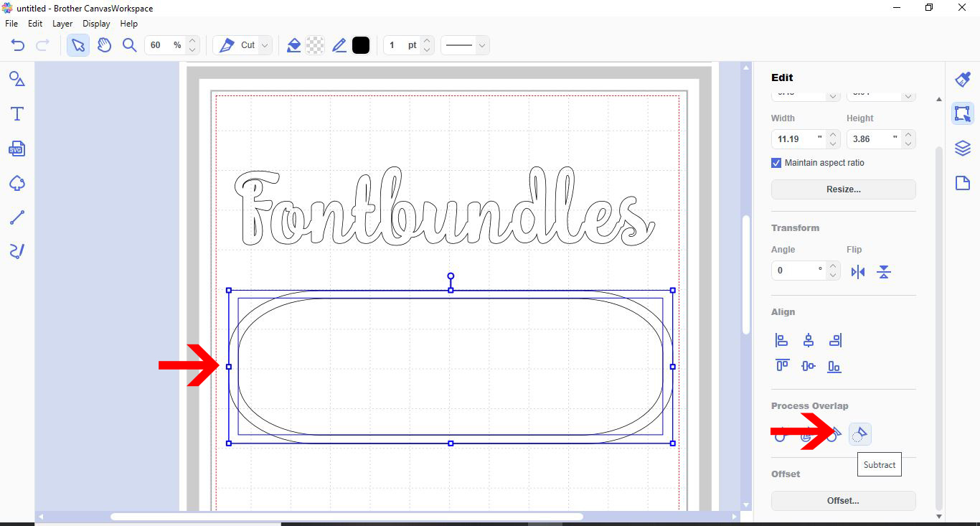Decrease Width value with down arrow
This screenshot has width=980, height=526.
833,144
